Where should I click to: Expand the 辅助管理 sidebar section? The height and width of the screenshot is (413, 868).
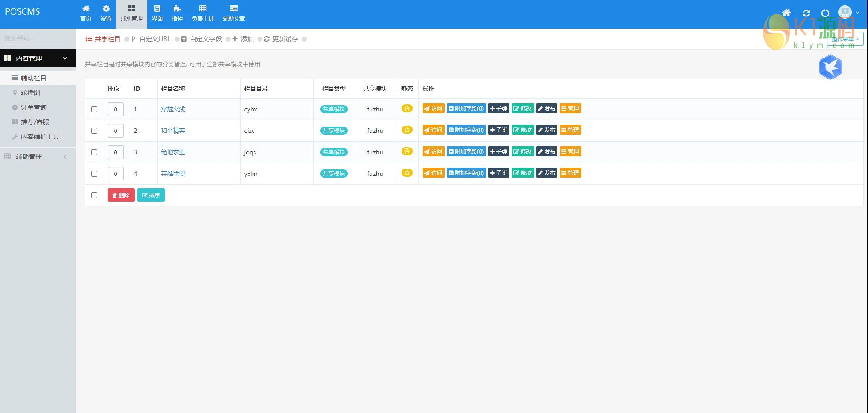[37, 157]
